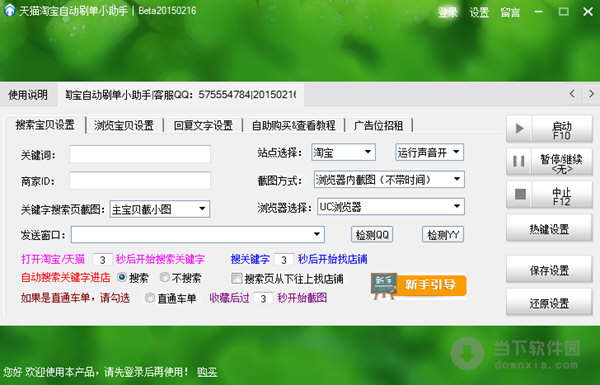Click the 秒后开始找店铺 text

click(x=333, y=259)
